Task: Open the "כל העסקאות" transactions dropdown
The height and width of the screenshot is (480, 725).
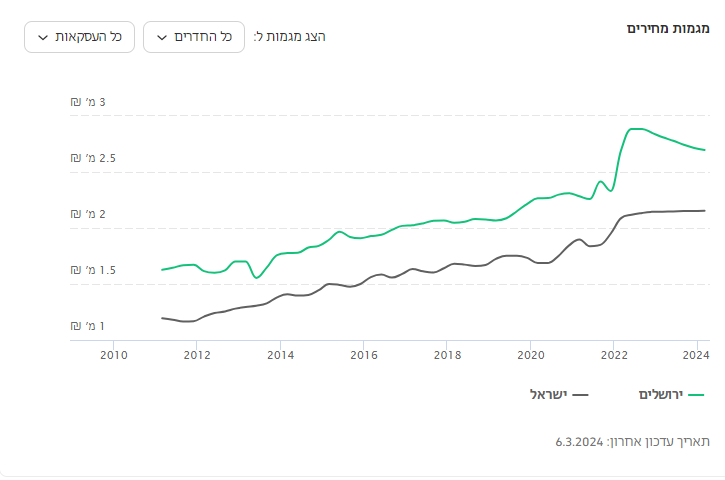Action: pyautogui.click(x=79, y=37)
